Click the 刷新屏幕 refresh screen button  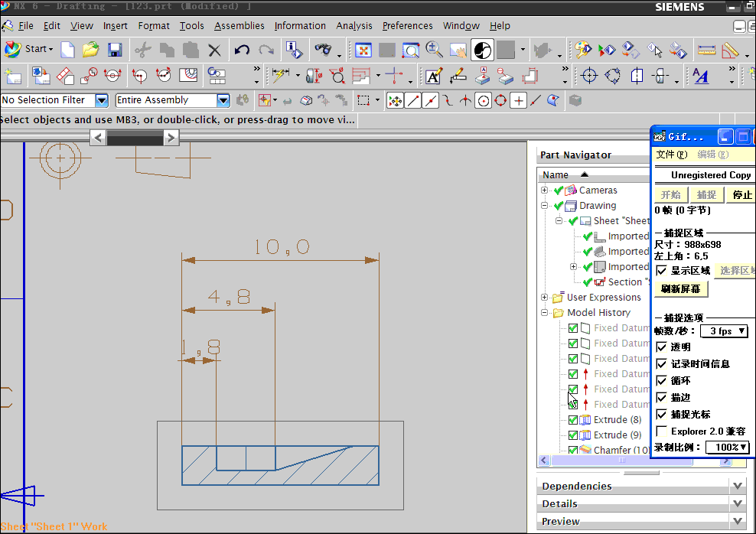tap(680, 288)
